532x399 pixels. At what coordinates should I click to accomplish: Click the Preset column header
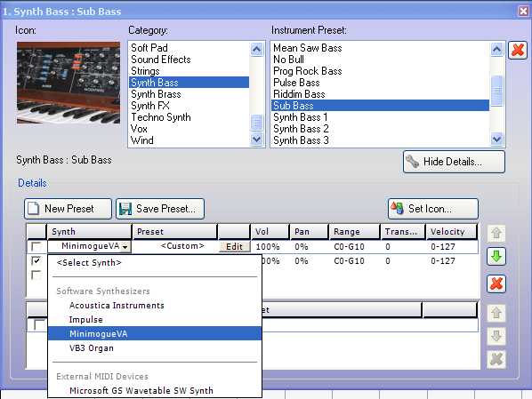tap(174, 232)
